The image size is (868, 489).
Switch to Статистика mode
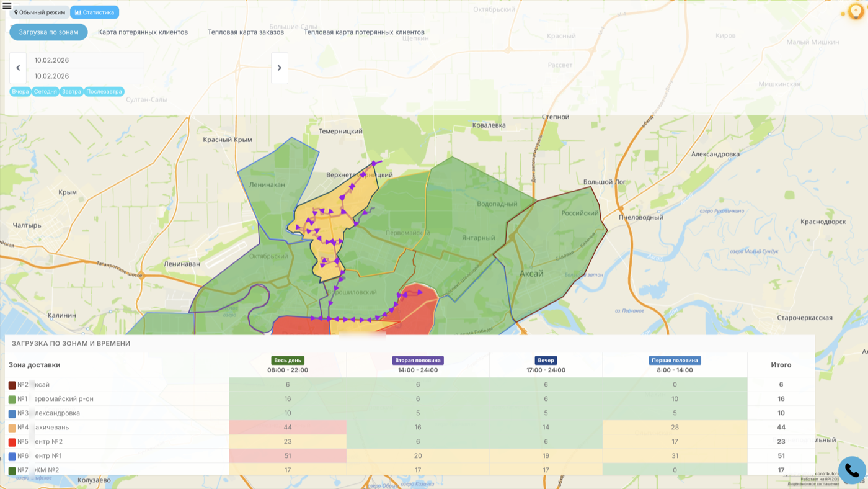(94, 12)
